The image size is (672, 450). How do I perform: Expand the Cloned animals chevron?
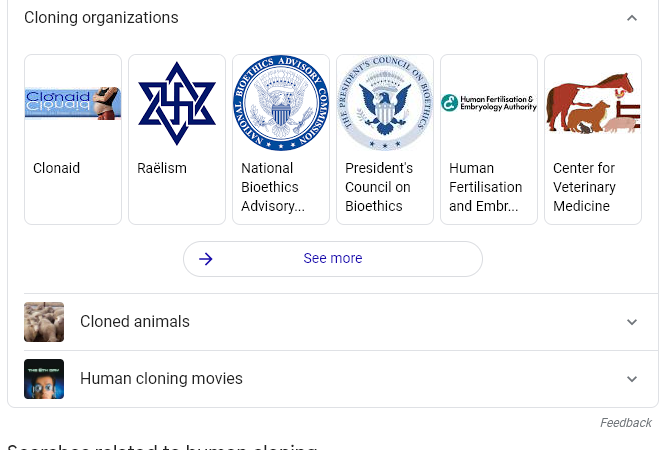pyautogui.click(x=632, y=322)
